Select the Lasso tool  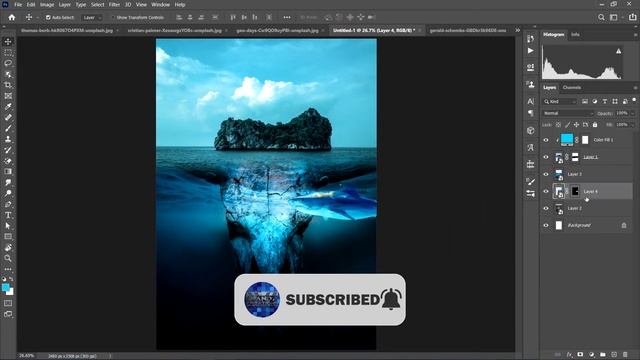tap(8, 63)
